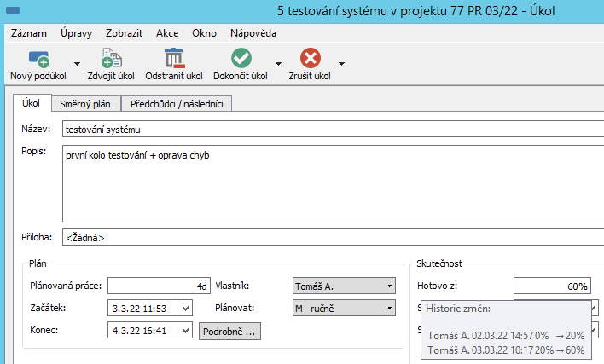Click the Zrušit úkol red cross icon
This screenshot has width=604, height=364.
(311, 58)
